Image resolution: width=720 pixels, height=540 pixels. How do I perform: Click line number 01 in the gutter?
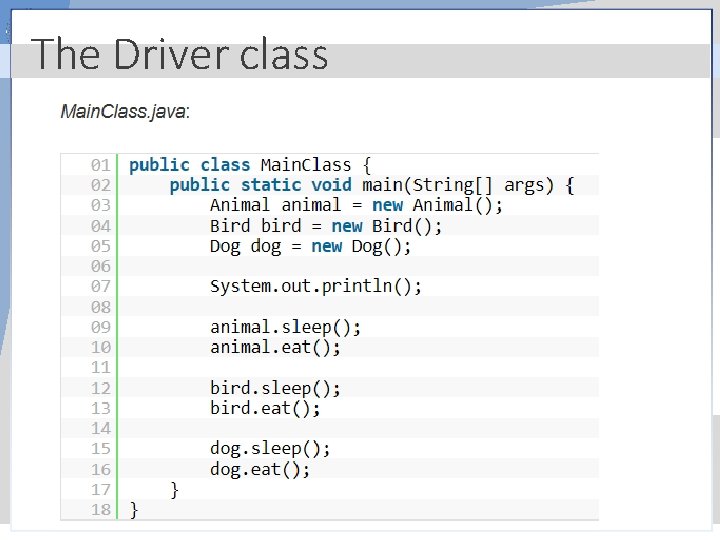click(101, 165)
